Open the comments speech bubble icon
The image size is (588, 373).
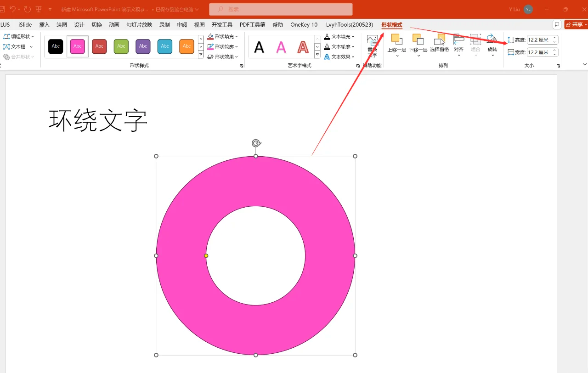pyautogui.click(x=557, y=24)
